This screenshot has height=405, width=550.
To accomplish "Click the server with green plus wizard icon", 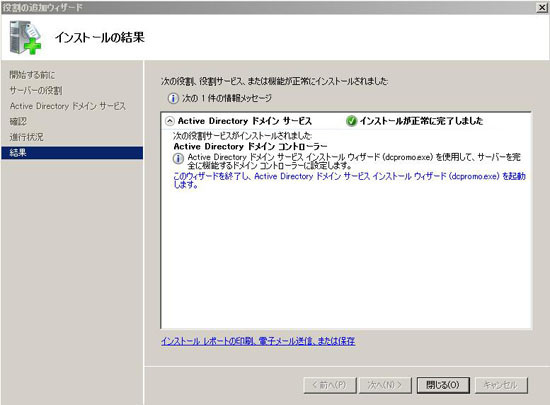I will (x=25, y=38).
